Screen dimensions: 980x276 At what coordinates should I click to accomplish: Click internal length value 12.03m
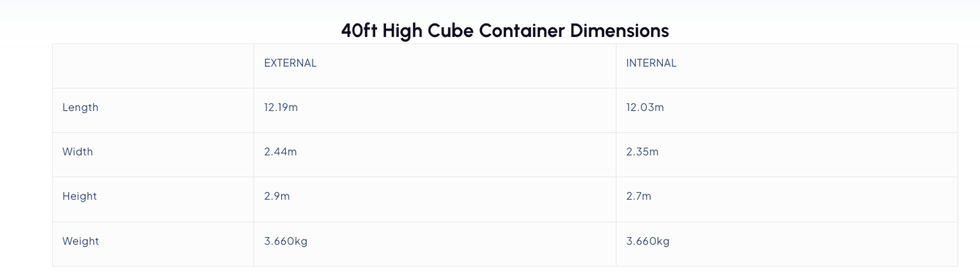coord(644,108)
